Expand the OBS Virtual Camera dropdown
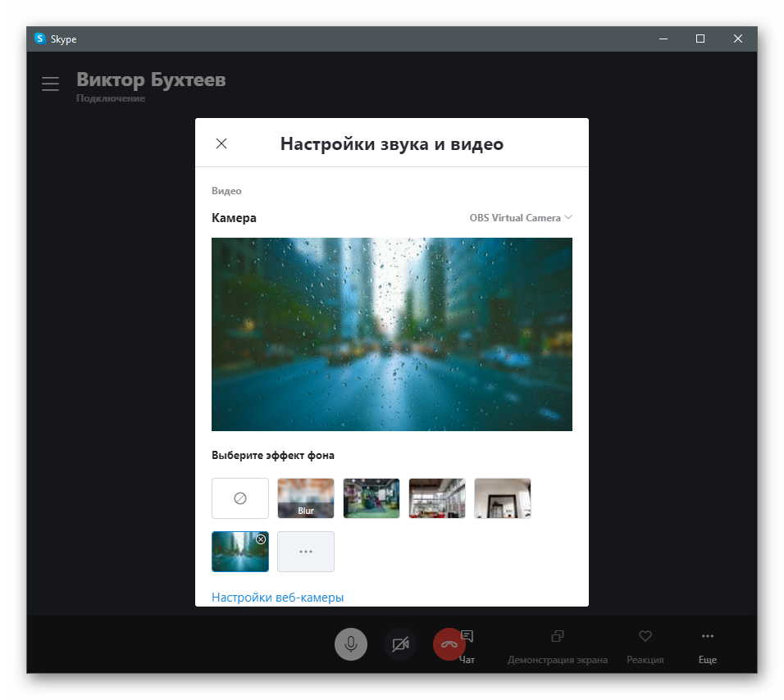Screen dimensions: 784x700 tap(521, 218)
